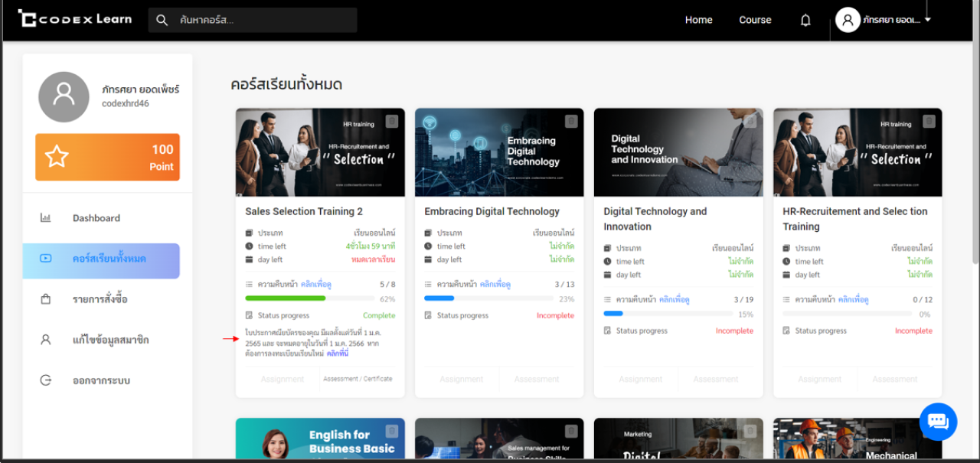Image resolution: width=980 pixels, height=463 pixels.
Task: Click bookmark icon on Embracing Digital Technology card
Action: click(571, 121)
